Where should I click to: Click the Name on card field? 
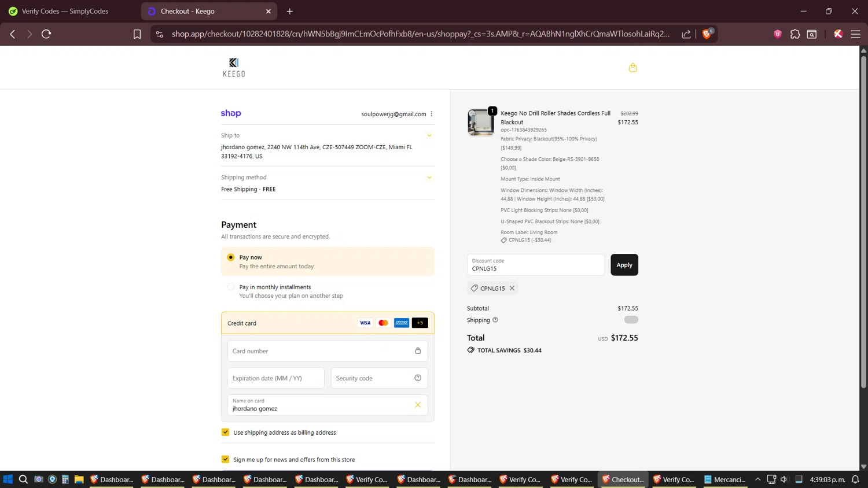click(328, 405)
